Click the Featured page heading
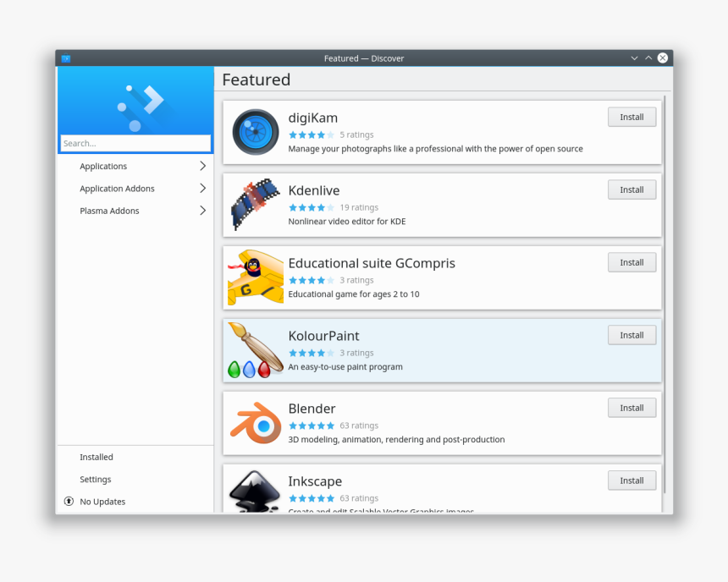The image size is (728, 582). pos(256,80)
